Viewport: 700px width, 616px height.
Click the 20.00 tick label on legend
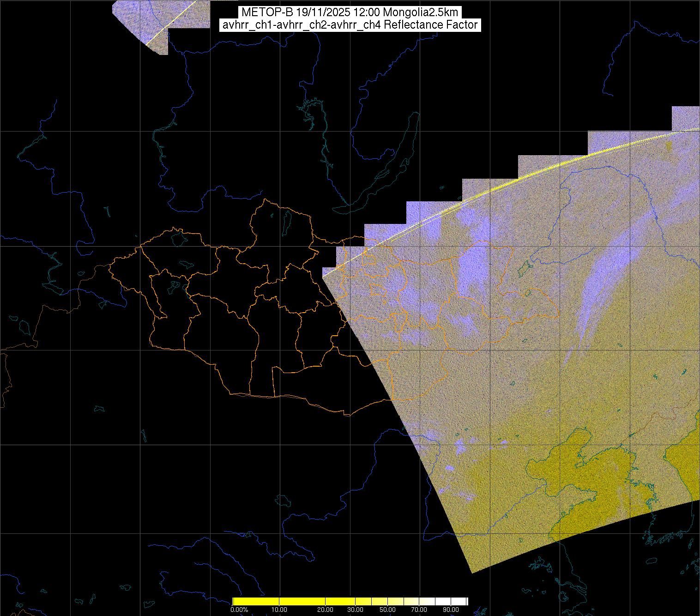point(326,610)
